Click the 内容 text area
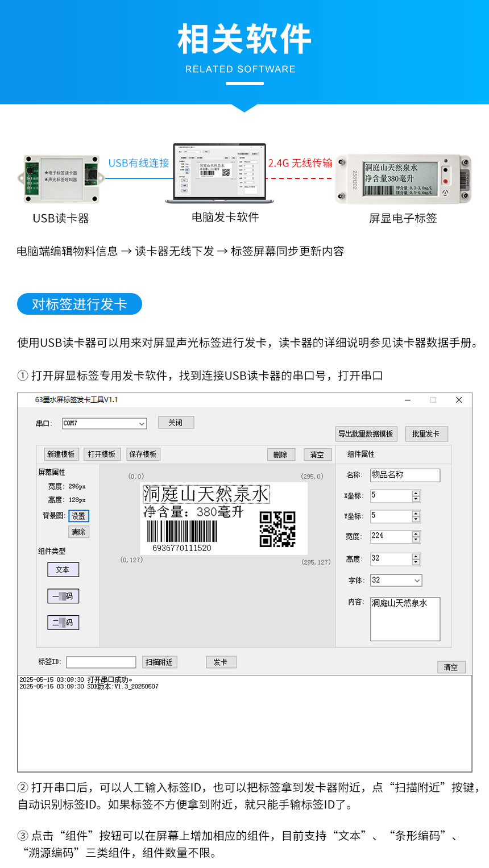 coord(405,619)
